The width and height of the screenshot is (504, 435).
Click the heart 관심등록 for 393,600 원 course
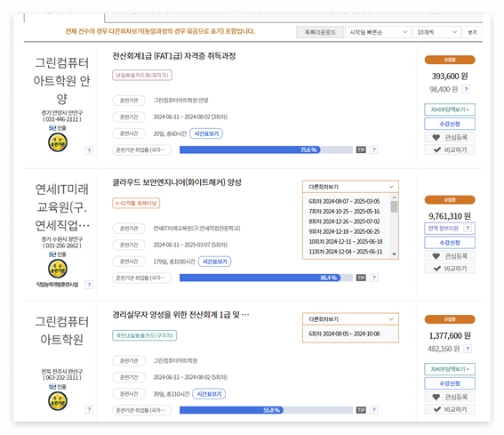coord(450,137)
